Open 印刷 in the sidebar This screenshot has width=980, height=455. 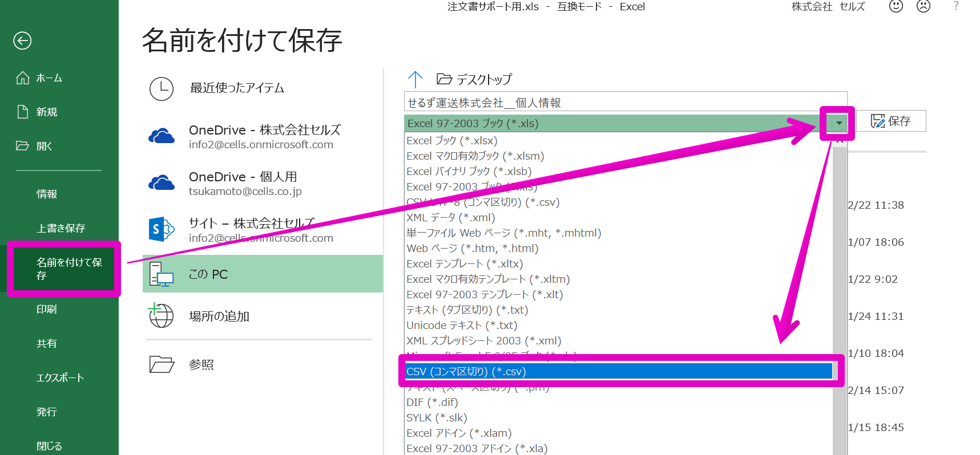[47, 309]
